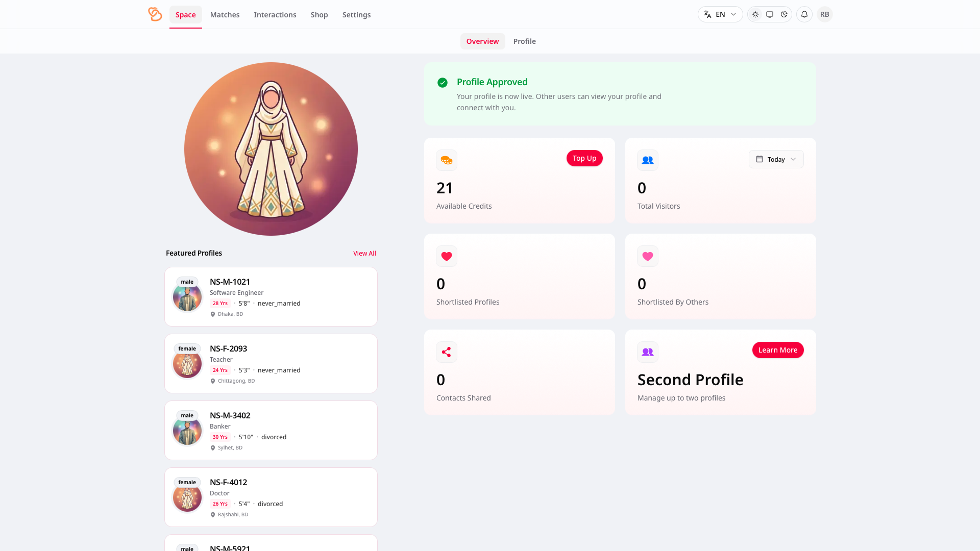Click the credits coin icon on Available Credits card
This screenshot has height=551, width=980.
click(446, 160)
